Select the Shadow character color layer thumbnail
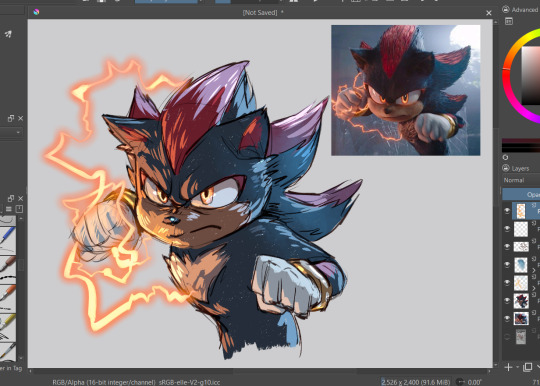This screenshot has height=386, width=540. tap(521, 300)
